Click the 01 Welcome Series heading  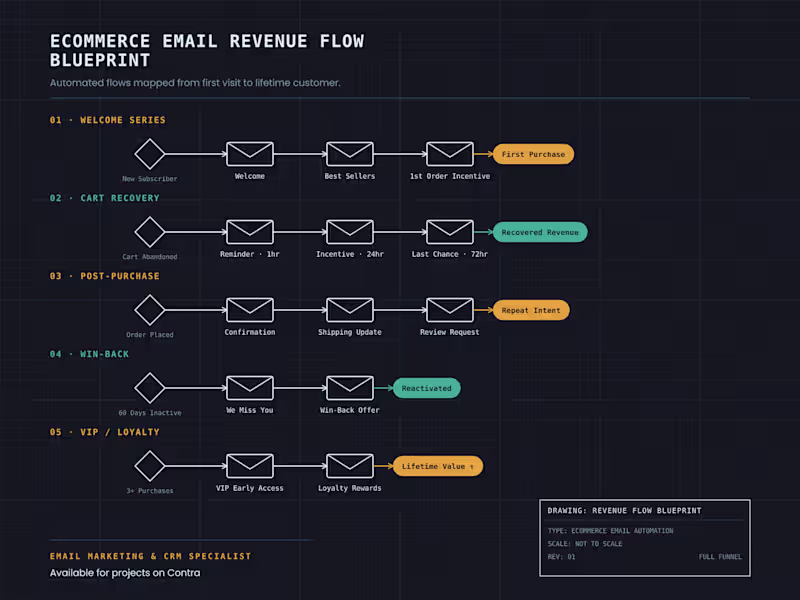pos(108,120)
